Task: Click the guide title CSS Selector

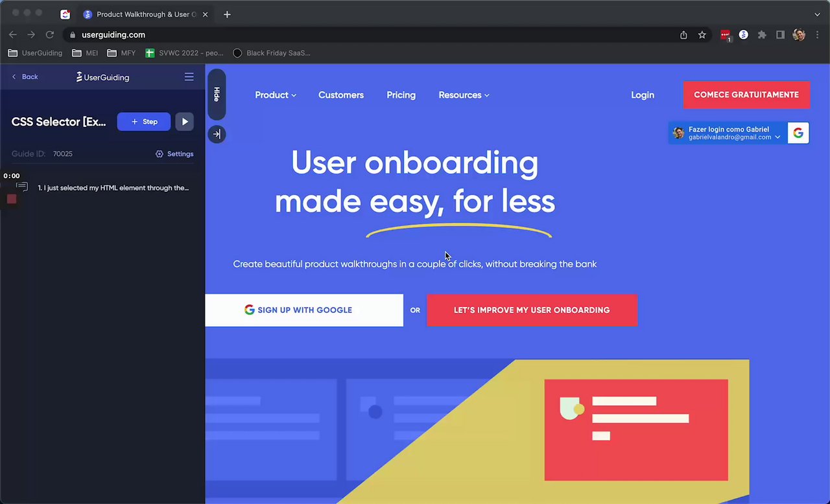Action: (x=59, y=122)
